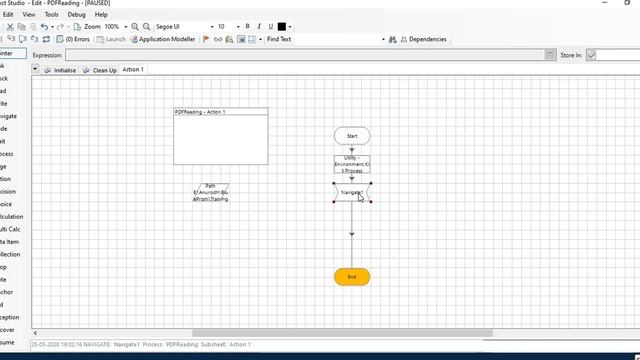Select the Start stage on the canvas
Viewport: 640px width, 360px height.
tap(352, 136)
